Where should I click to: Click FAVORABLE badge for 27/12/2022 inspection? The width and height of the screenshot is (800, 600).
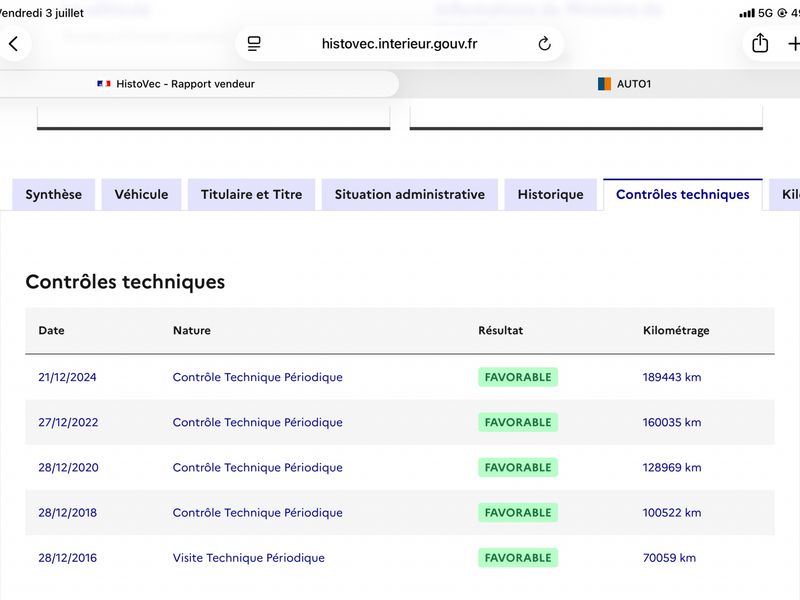click(x=518, y=422)
